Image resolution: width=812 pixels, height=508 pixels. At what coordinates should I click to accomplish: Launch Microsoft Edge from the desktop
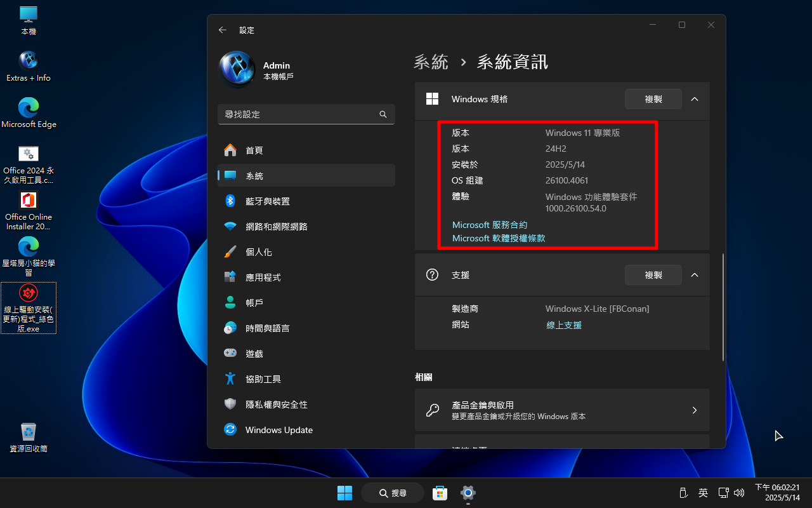point(29,113)
